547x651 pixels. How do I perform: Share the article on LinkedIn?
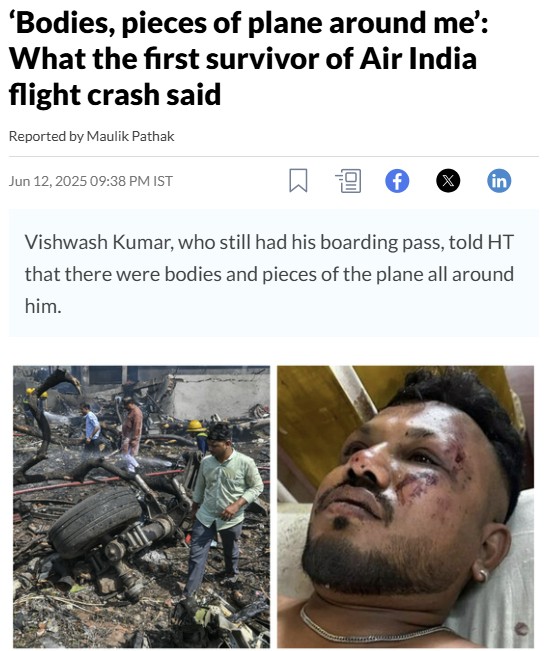click(499, 181)
